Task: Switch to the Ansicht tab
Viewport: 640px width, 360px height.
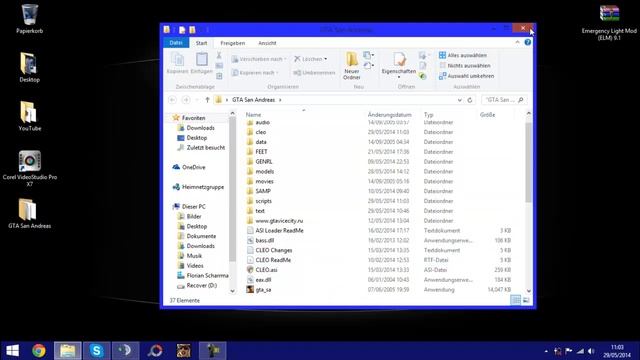Action: (x=267, y=43)
